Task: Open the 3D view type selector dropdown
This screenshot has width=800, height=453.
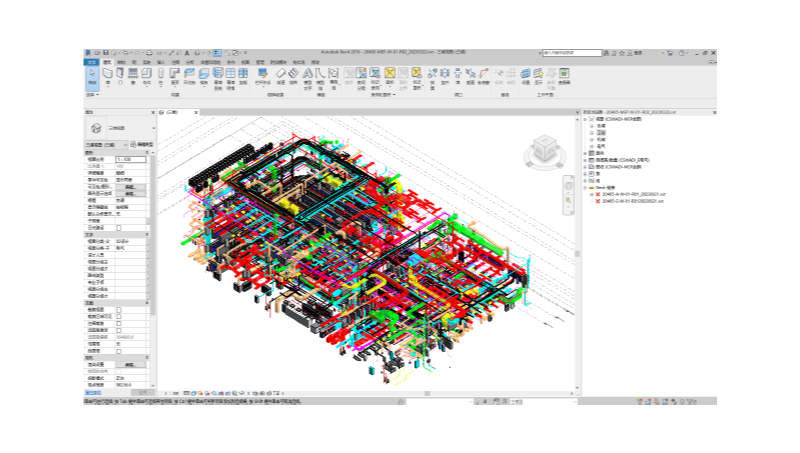Action: click(x=154, y=128)
